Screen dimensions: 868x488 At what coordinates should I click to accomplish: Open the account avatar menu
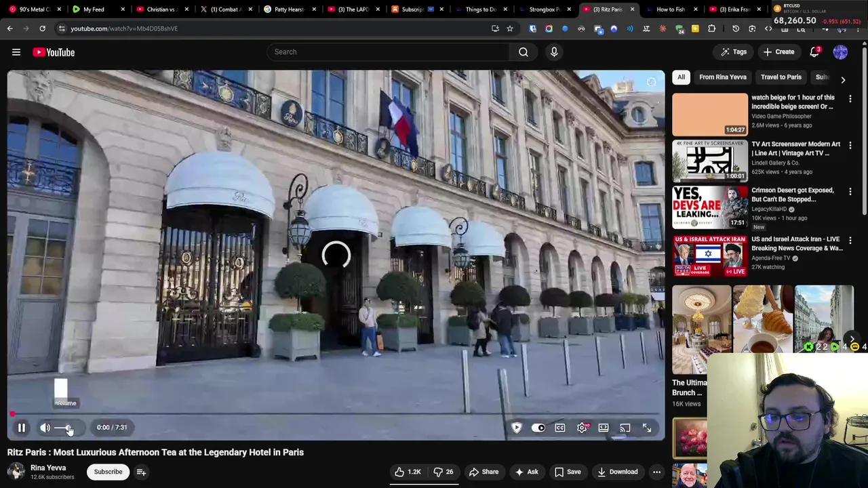click(x=840, y=52)
